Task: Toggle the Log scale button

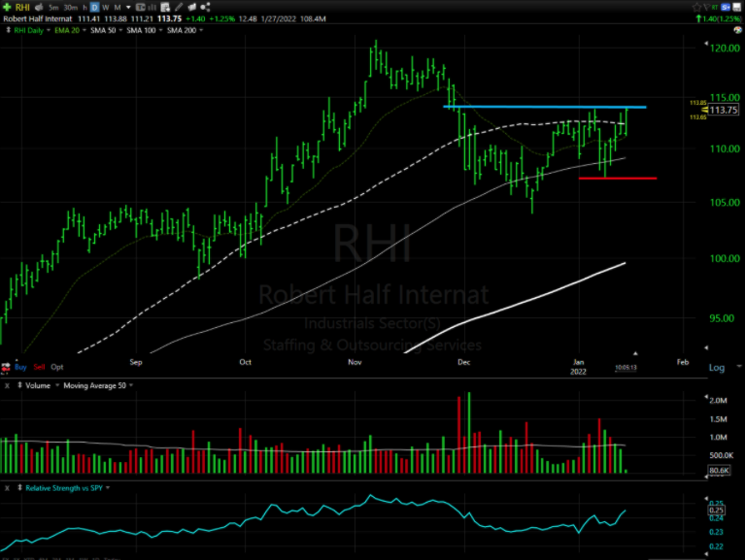Action: [717, 367]
